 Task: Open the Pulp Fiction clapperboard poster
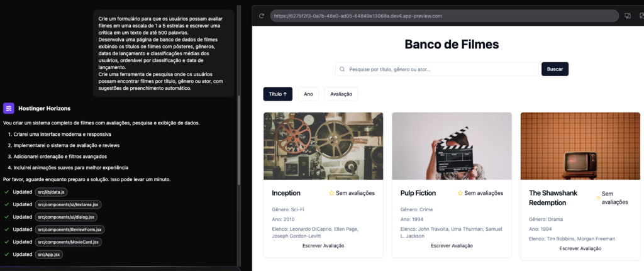pos(452,146)
